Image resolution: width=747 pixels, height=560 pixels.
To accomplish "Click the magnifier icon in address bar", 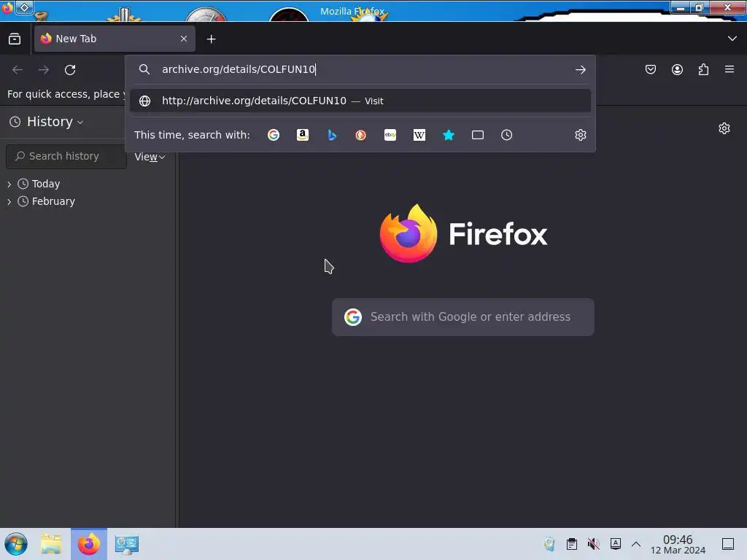I will [144, 69].
